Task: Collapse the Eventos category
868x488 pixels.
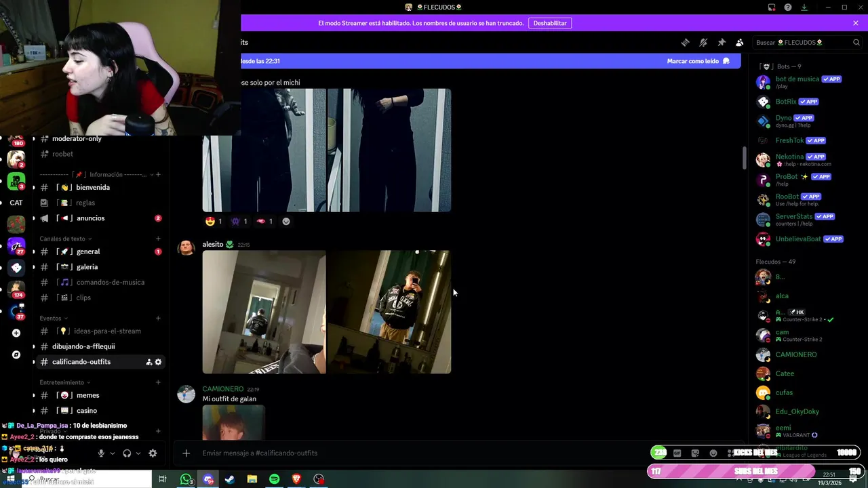Action: pyautogui.click(x=54, y=318)
